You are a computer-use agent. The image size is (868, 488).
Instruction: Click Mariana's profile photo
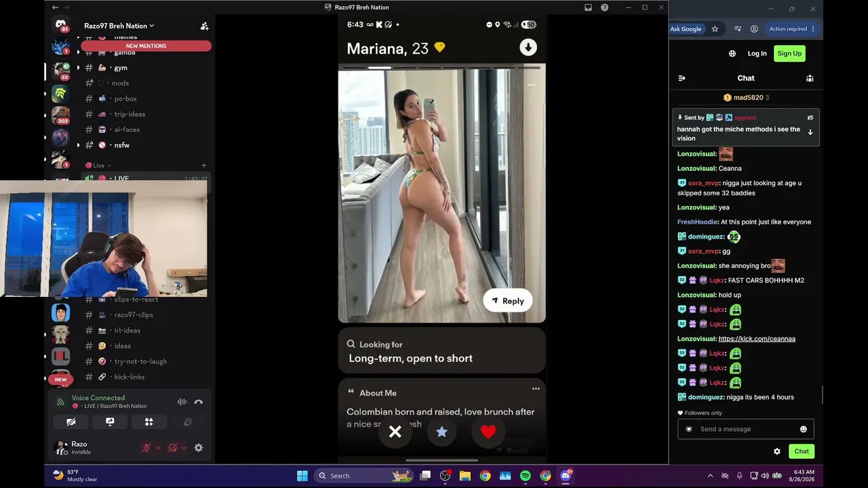441,194
